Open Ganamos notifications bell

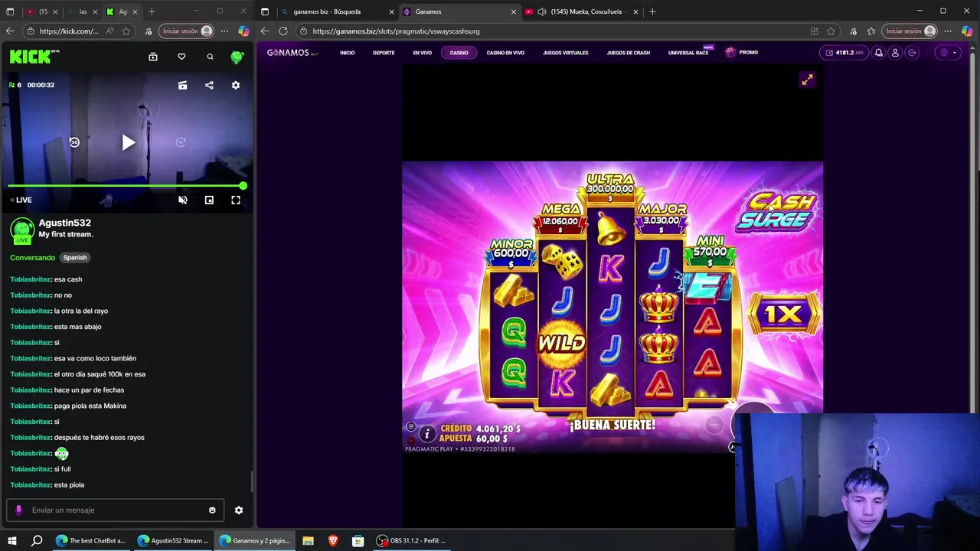pyautogui.click(x=879, y=53)
